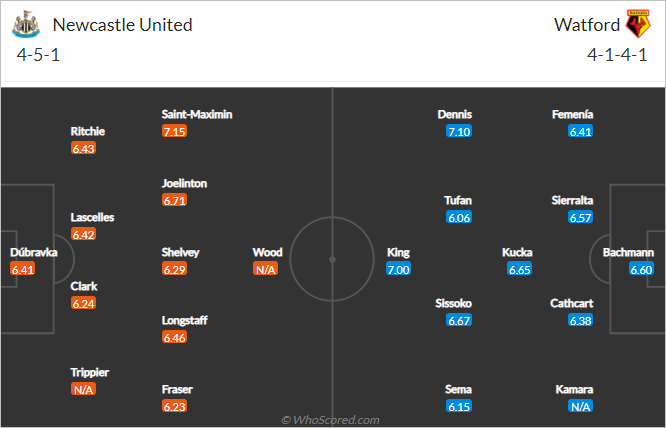Click the WhoScored.com watermark
The height and width of the screenshot is (428, 666).
click(330, 420)
